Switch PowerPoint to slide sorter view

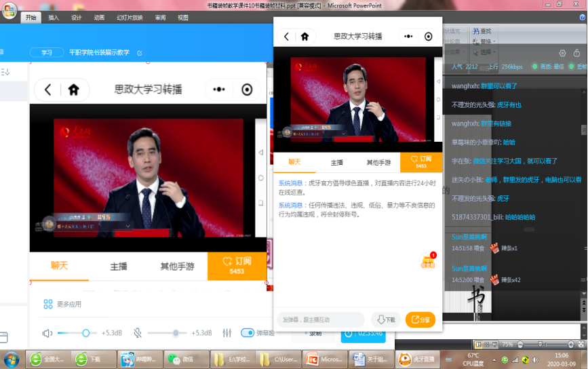click(x=486, y=345)
